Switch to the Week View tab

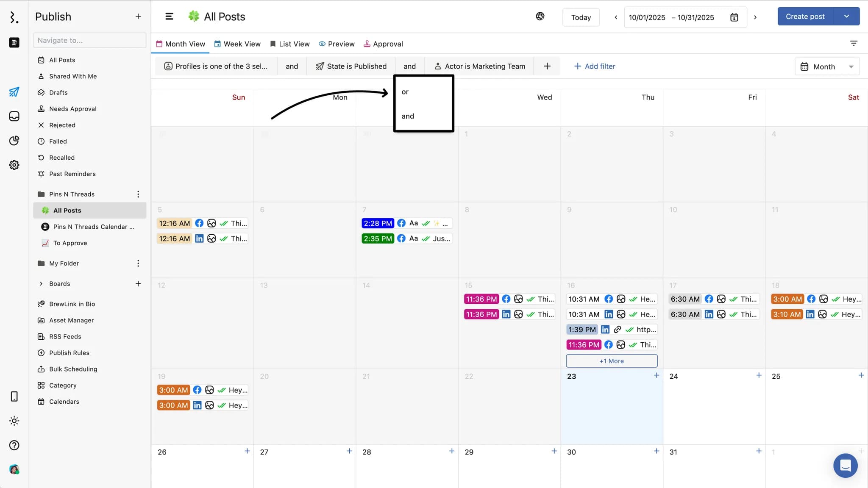tap(237, 44)
